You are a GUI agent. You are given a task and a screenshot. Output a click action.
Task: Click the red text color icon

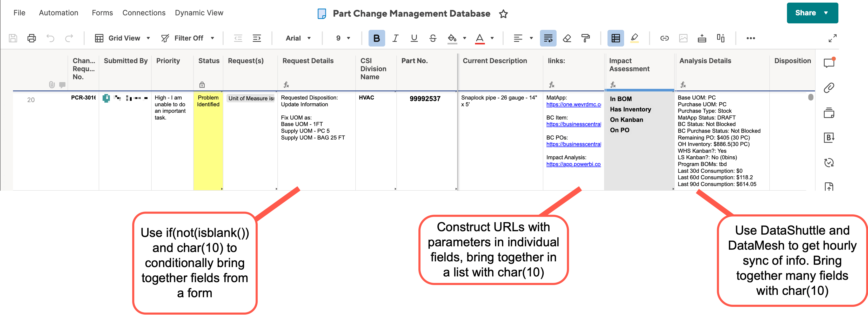pos(479,38)
